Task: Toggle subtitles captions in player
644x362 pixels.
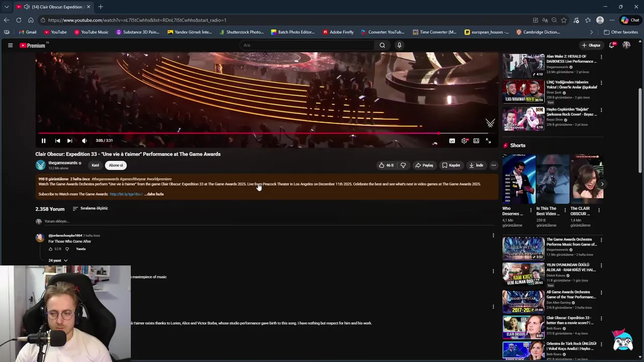Action: pyautogui.click(x=452, y=141)
